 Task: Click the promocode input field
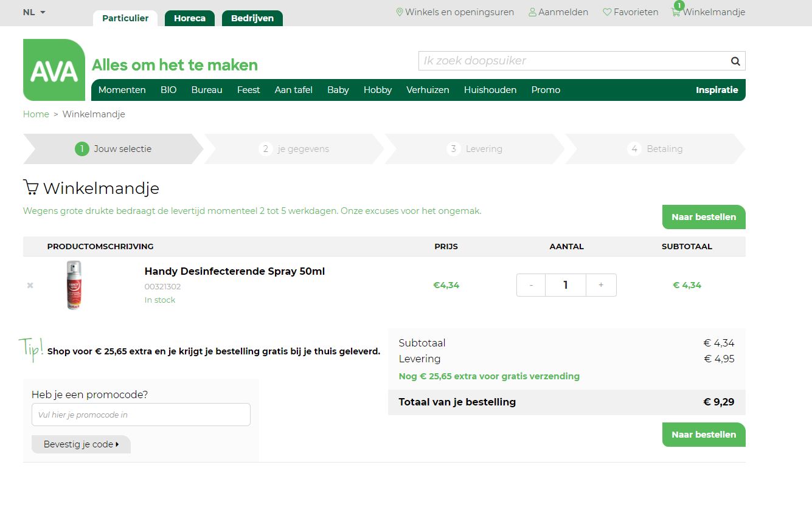click(x=141, y=415)
